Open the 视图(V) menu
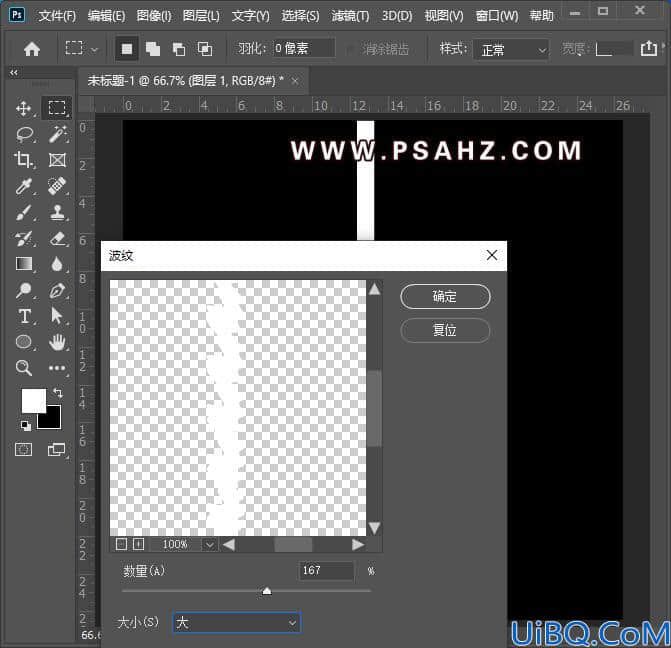 coord(444,16)
